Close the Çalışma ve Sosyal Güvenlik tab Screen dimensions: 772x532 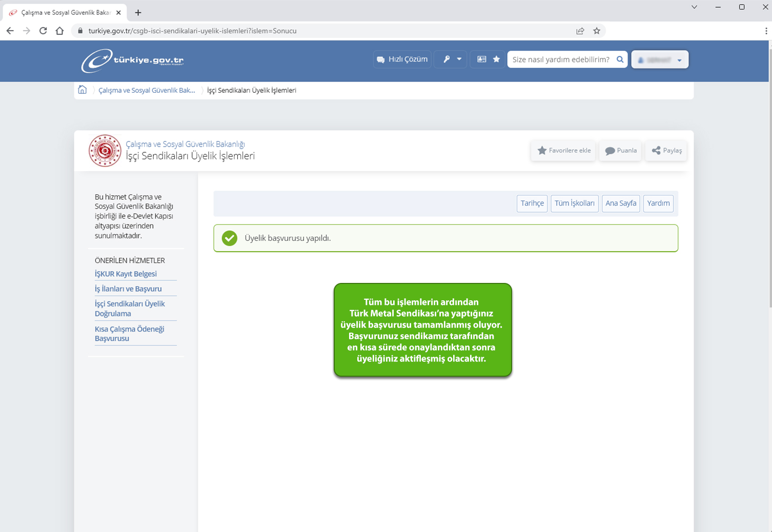click(118, 12)
